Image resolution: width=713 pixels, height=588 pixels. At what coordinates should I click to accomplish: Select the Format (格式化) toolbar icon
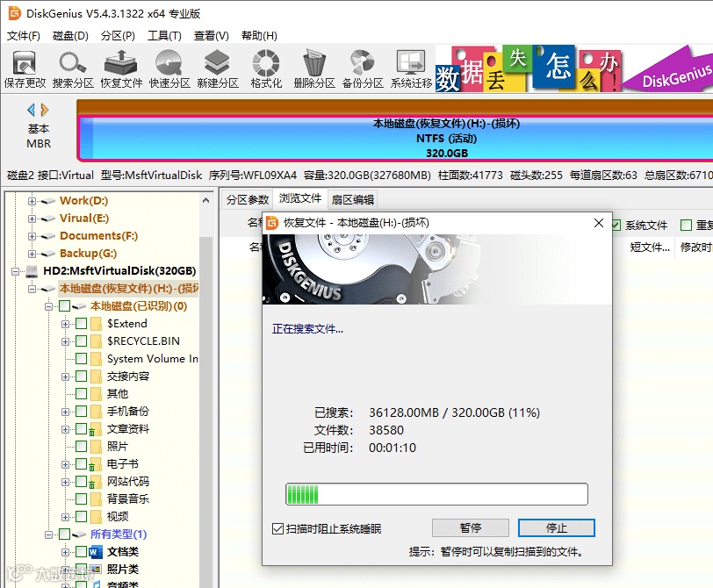click(x=266, y=69)
